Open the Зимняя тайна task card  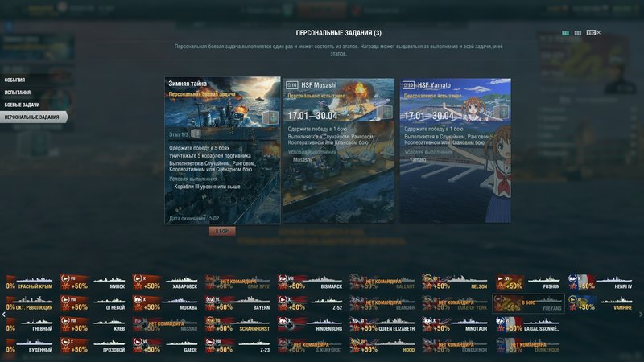(223, 150)
